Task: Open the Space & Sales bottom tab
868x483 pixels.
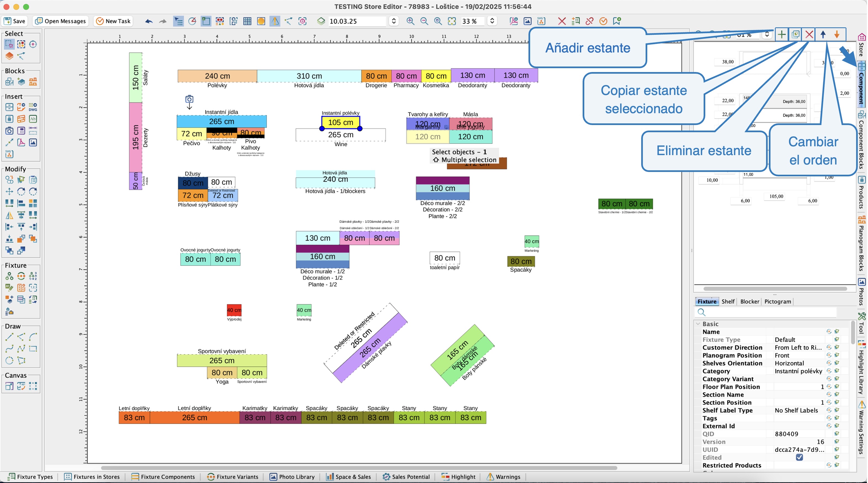Action: pyautogui.click(x=348, y=477)
